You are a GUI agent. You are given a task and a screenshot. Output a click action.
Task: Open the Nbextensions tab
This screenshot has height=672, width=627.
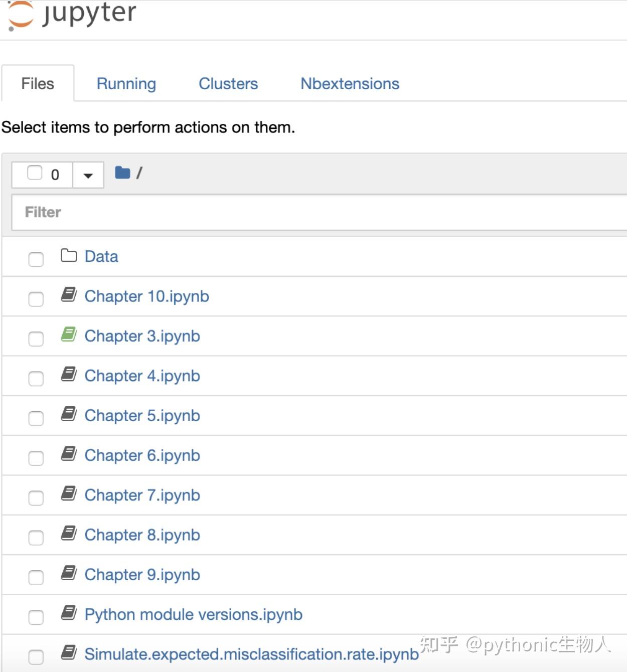(x=350, y=84)
